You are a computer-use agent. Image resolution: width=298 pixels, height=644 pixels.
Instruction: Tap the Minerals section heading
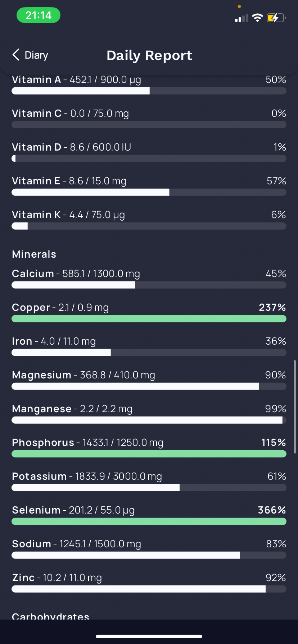tap(34, 254)
